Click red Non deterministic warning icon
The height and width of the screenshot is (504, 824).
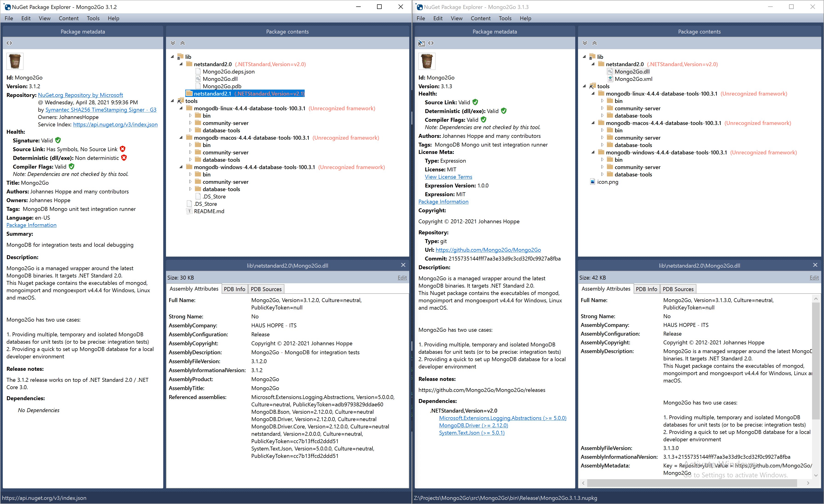tap(124, 157)
